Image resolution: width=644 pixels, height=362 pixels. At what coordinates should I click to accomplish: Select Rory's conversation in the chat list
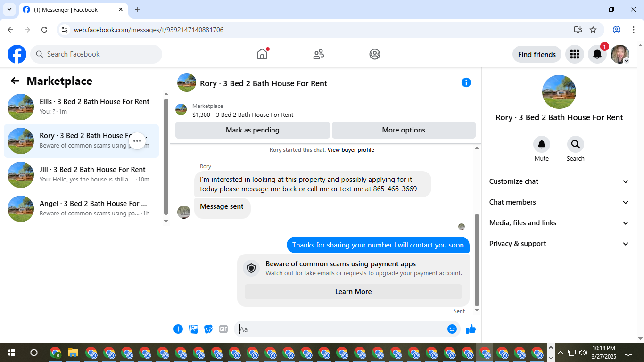tap(81, 141)
